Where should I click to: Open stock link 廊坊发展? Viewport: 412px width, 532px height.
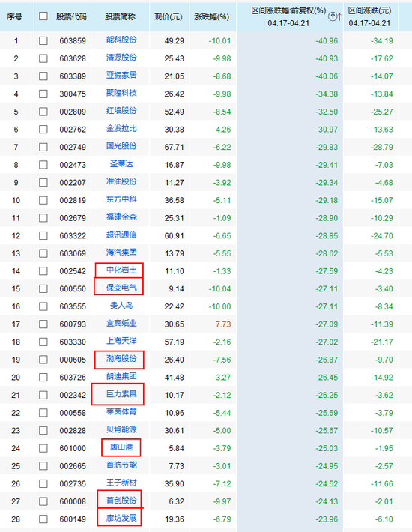121,518
